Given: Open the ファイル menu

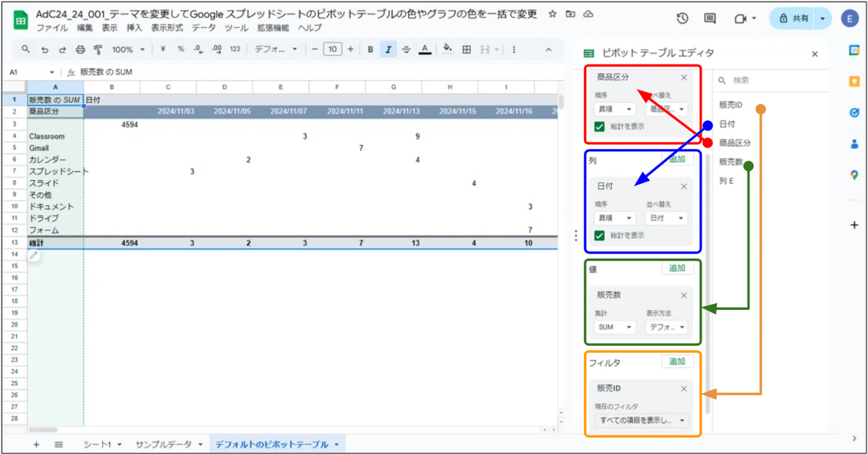Looking at the screenshot, I should click(52, 28).
